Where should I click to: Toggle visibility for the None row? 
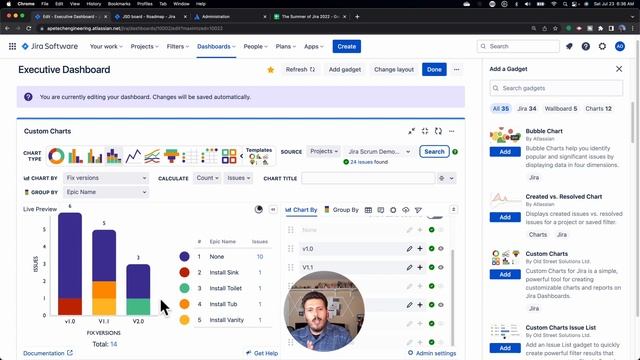click(441, 230)
